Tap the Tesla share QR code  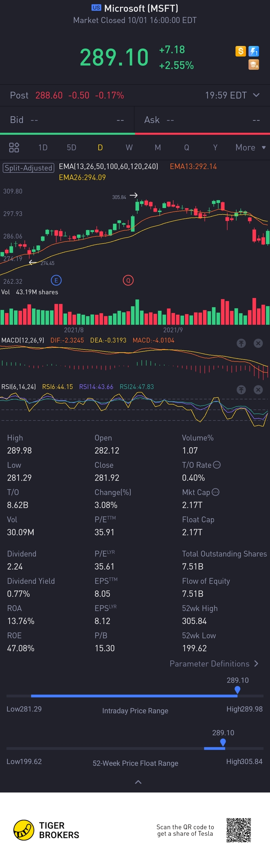239,830
